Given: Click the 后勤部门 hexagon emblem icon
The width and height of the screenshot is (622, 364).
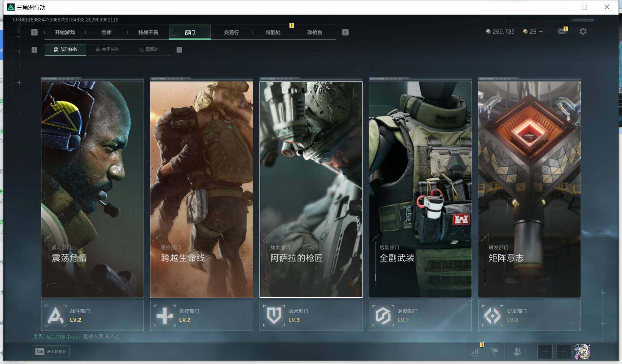Looking at the screenshot, I should [383, 316].
